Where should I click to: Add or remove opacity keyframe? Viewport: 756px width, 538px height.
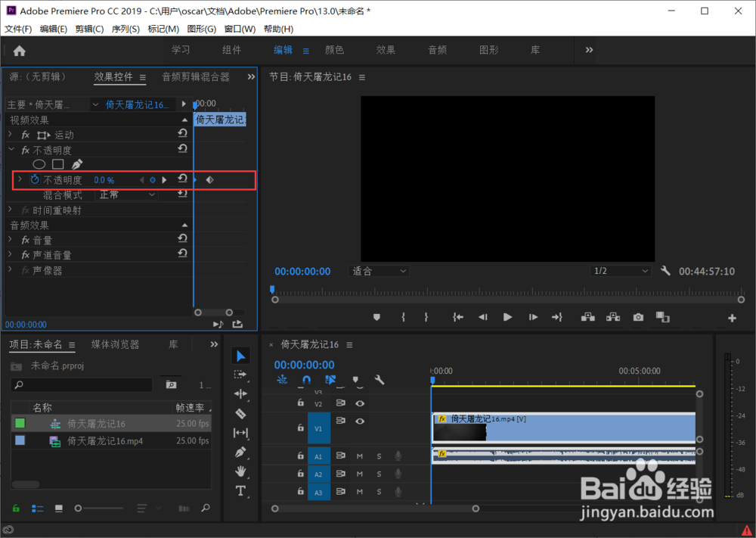(153, 180)
